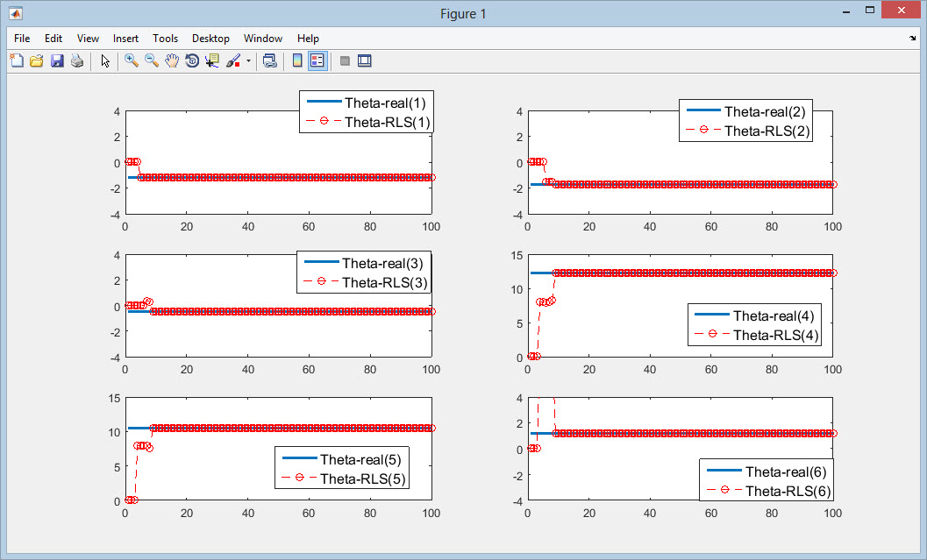Print the figure with the printer icon
This screenshot has height=560, width=927.
pos(77,60)
